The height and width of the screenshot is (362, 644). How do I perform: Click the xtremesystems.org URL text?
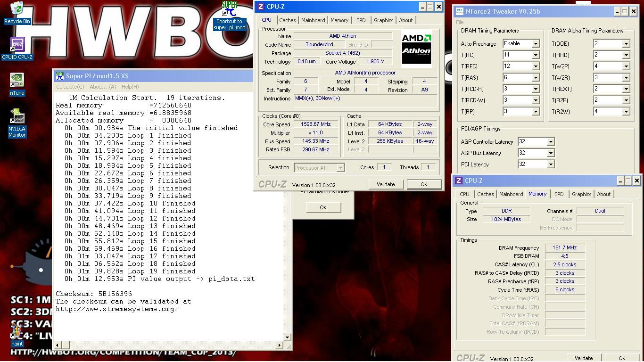click(117, 309)
